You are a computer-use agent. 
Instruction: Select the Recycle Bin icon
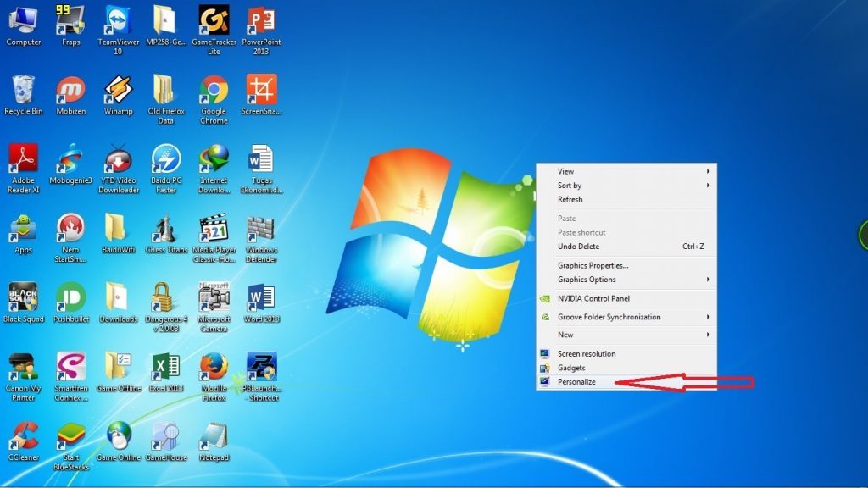(23, 90)
